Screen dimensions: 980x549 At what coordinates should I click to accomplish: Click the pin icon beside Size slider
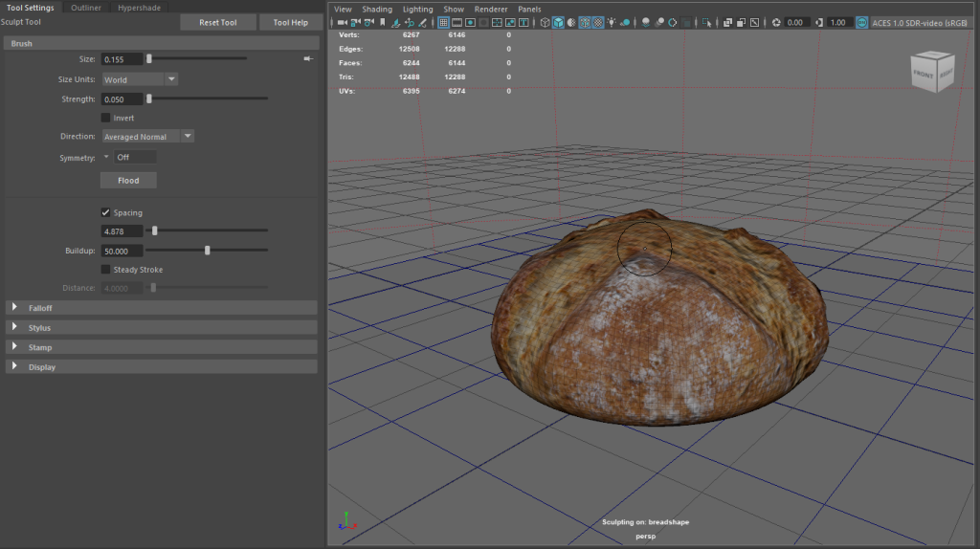tap(307, 59)
